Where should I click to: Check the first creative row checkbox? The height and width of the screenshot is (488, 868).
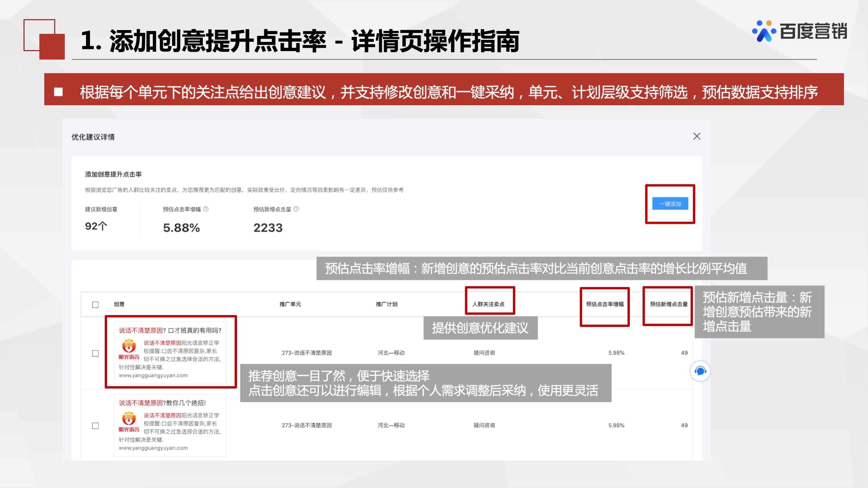(95, 353)
